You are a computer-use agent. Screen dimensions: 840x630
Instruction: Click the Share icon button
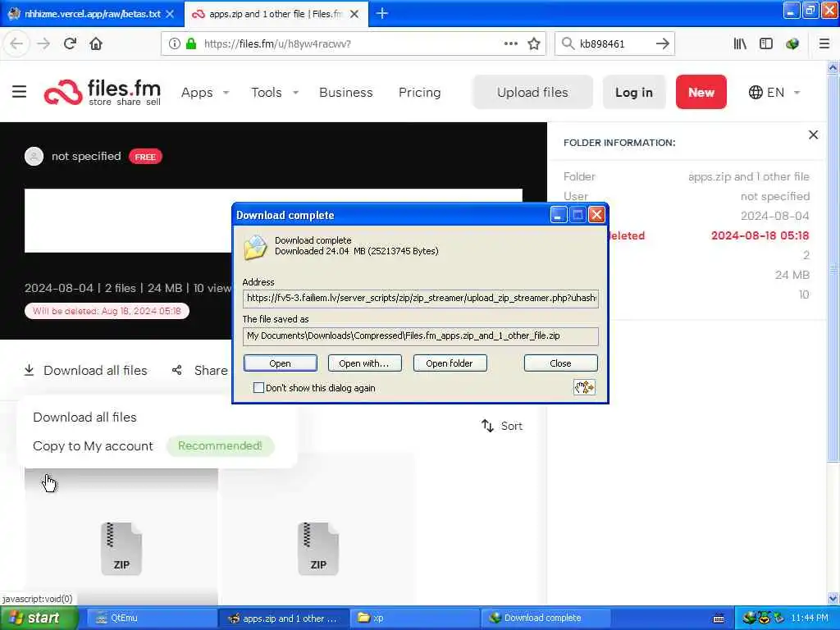coord(177,370)
